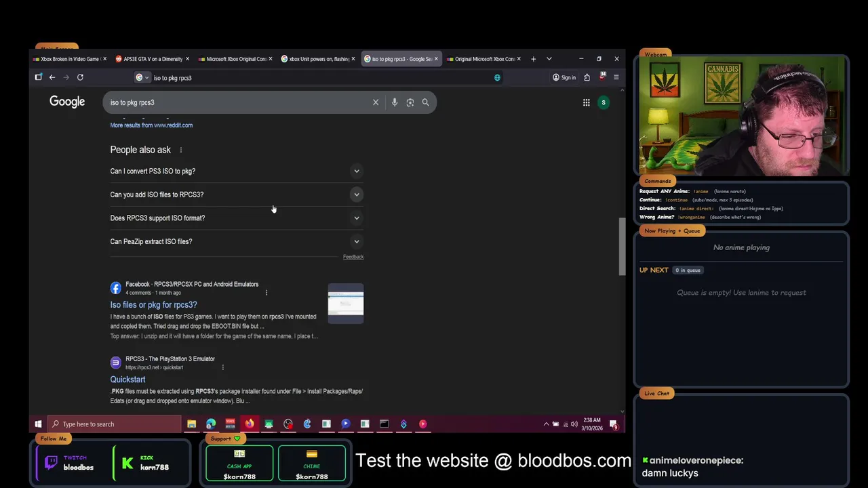Screen dimensions: 868x488
Task: Open options dots for the RPCS3 Quickstart result
Action: click(x=222, y=367)
